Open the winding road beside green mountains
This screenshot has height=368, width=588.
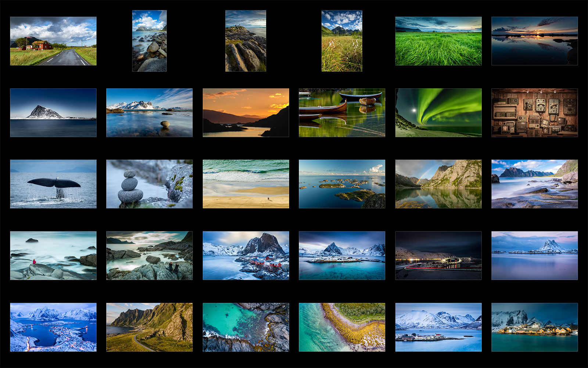149,327
